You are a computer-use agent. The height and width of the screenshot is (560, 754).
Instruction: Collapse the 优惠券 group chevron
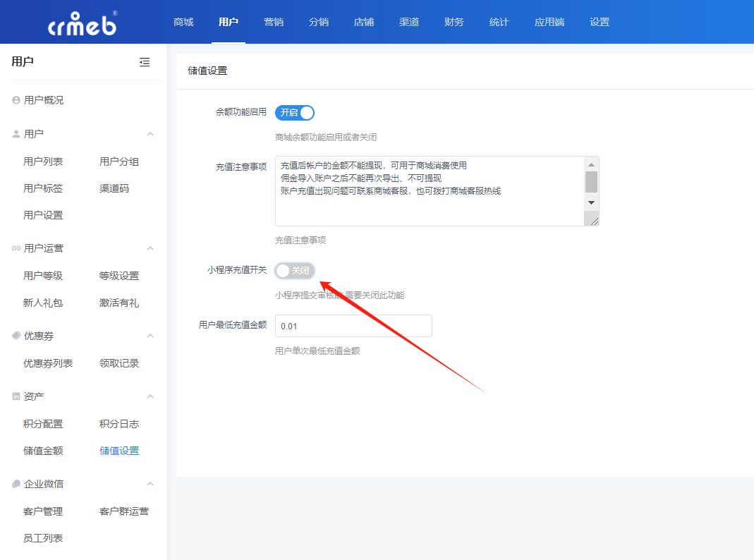[x=150, y=336]
